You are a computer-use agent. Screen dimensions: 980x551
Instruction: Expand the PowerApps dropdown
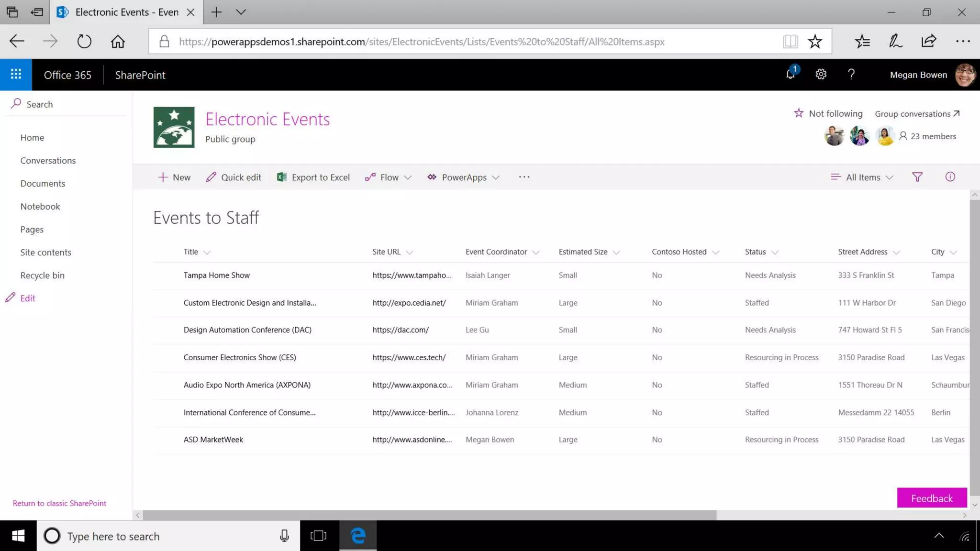[463, 177]
